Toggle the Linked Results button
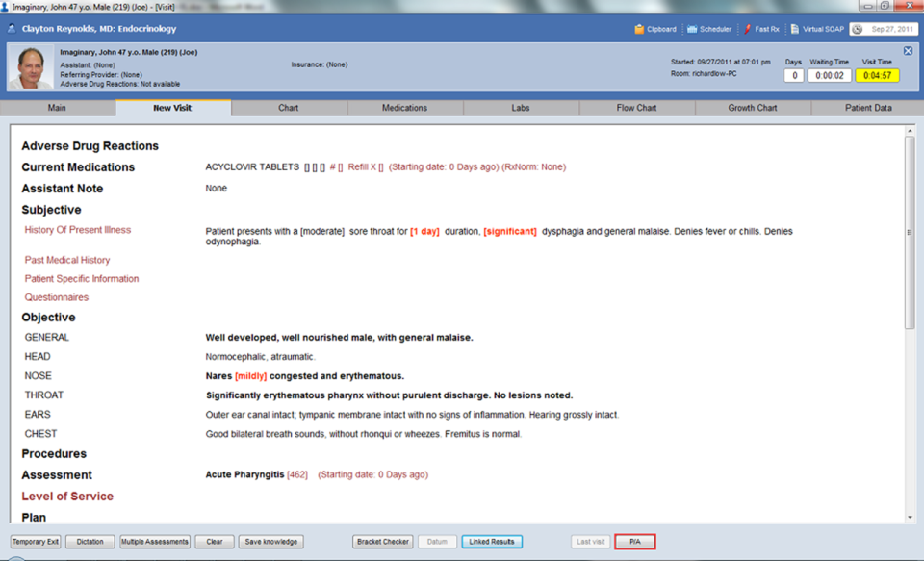Viewport: 924px width, 561px height. tap(492, 542)
